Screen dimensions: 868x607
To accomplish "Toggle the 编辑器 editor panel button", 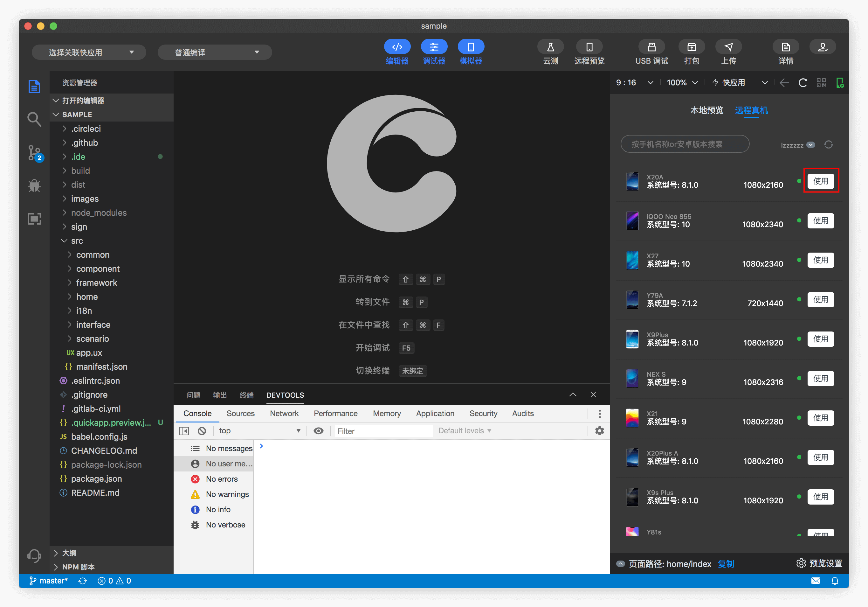I will [x=397, y=47].
